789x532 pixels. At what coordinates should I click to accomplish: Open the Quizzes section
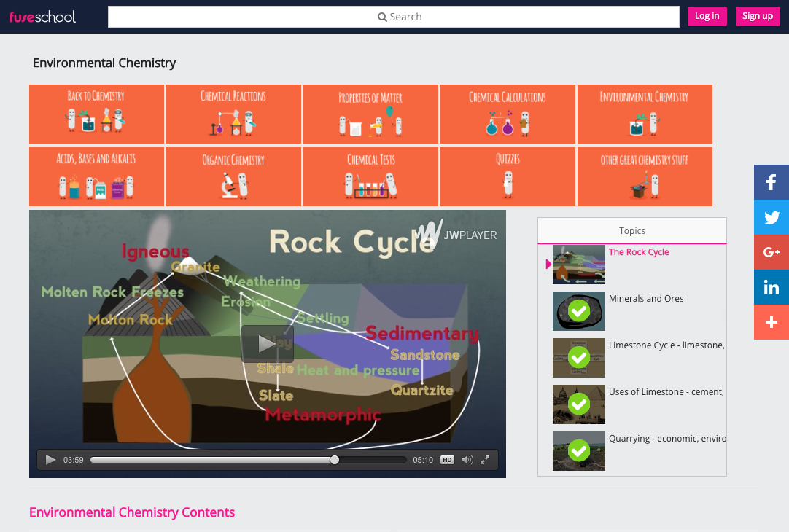[x=508, y=176]
